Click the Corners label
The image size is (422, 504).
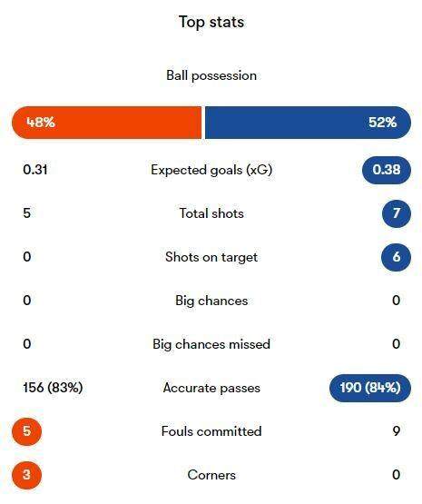(x=211, y=475)
